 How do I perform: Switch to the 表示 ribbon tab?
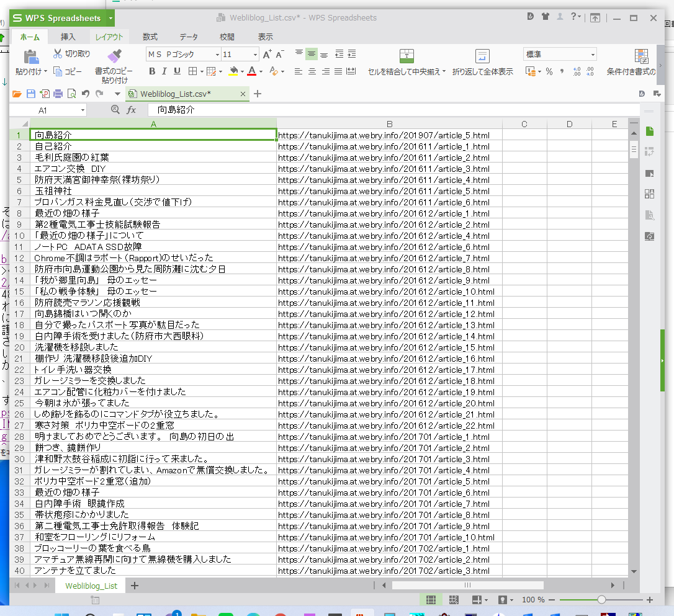point(265,37)
